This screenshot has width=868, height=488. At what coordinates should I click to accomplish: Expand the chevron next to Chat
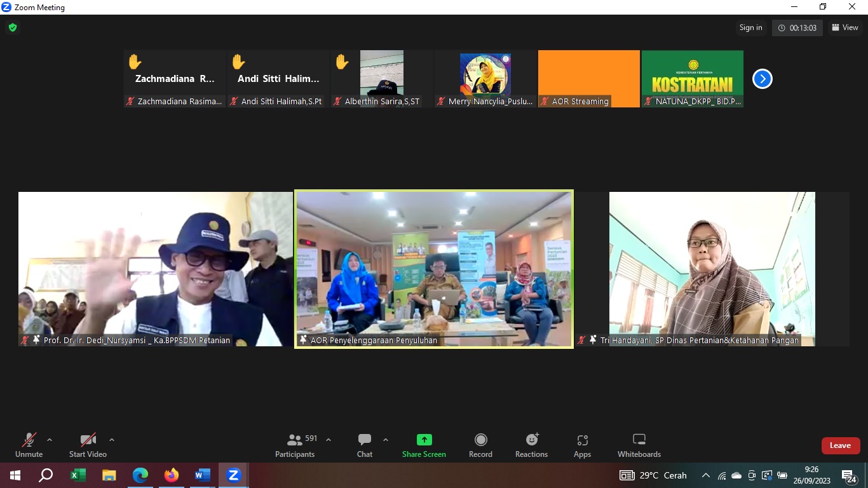[386, 440]
